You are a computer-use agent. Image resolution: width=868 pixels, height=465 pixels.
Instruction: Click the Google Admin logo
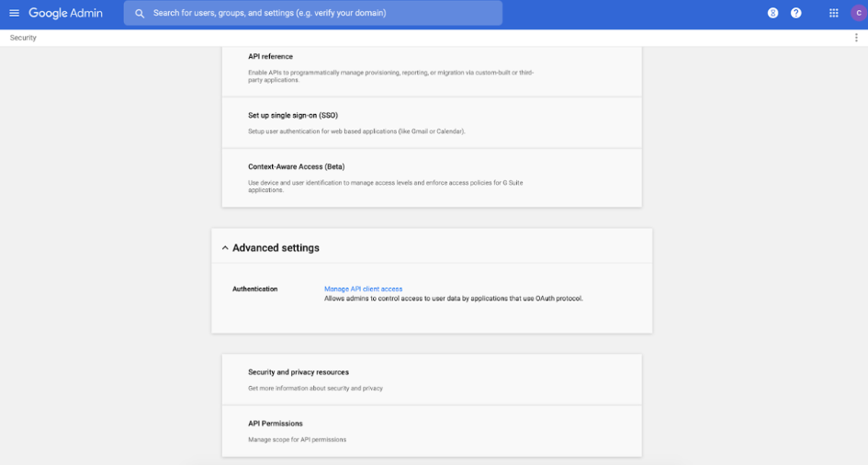(65, 13)
